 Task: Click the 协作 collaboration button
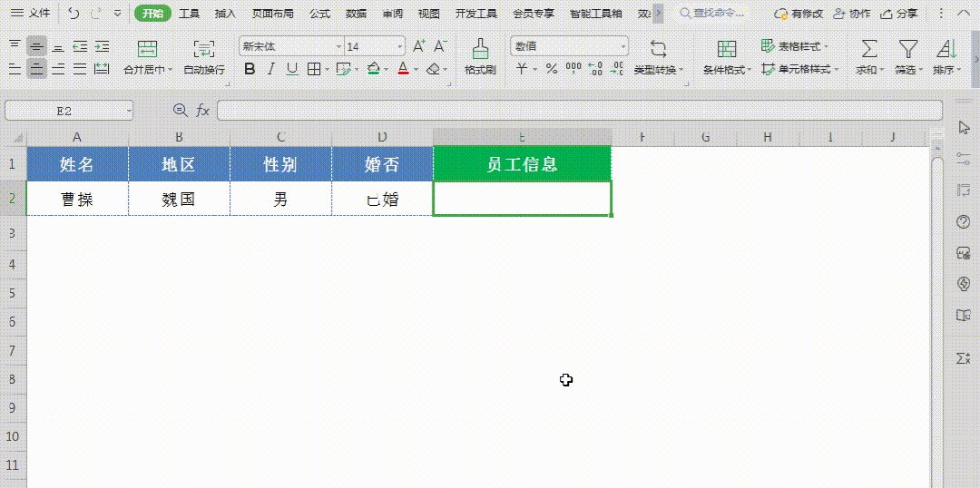coord(850,13)
